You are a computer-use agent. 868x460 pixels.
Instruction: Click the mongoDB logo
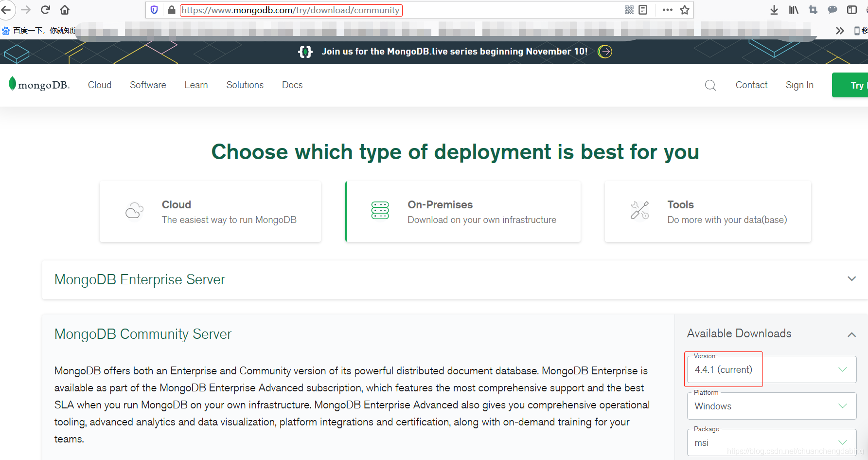[39, 85]
